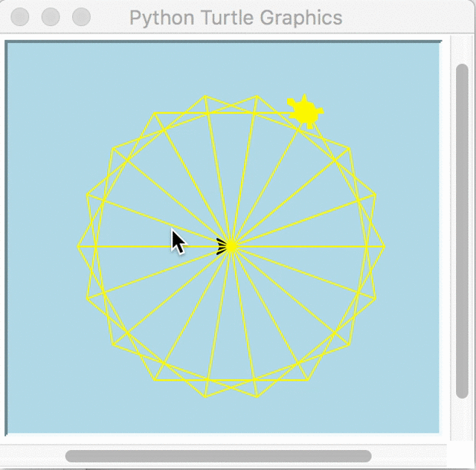Close the Python Turtle Graphics window

(20, 17)
